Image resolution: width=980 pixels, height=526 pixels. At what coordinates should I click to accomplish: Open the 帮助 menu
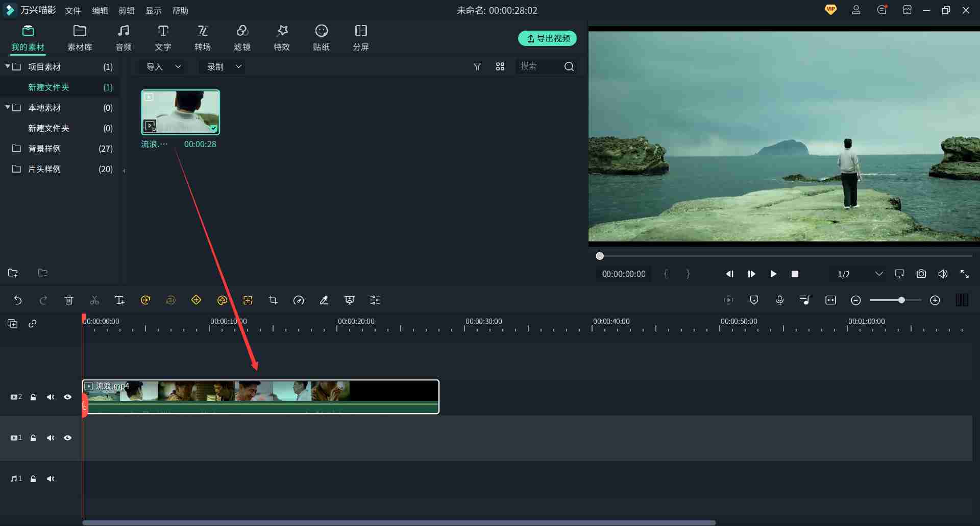[180, 10]
